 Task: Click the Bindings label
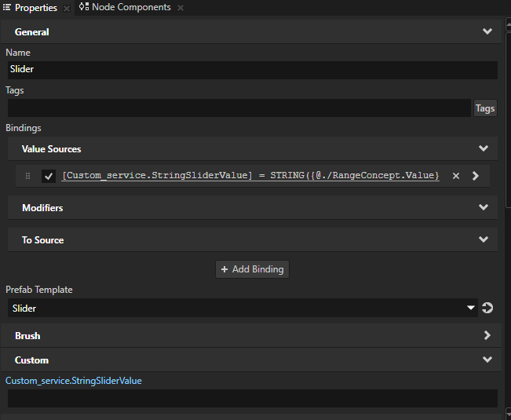[24, 128]
